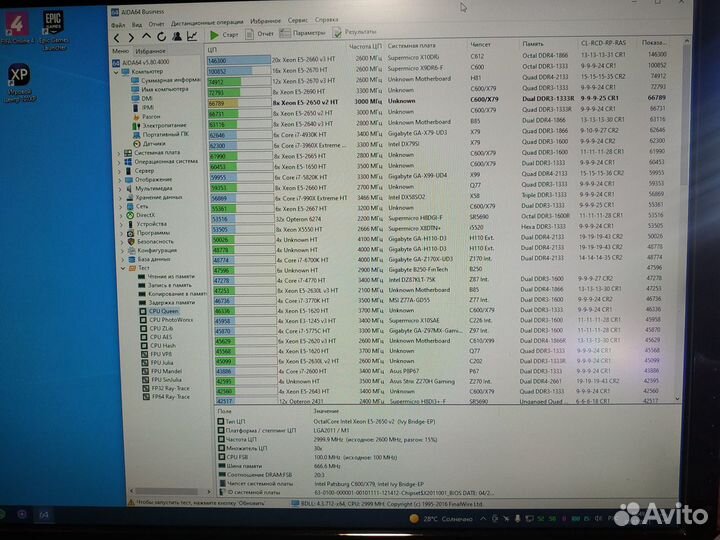720x540 pixels.
Task: Select Имя компьютера tree item
Action: point(160,89)
